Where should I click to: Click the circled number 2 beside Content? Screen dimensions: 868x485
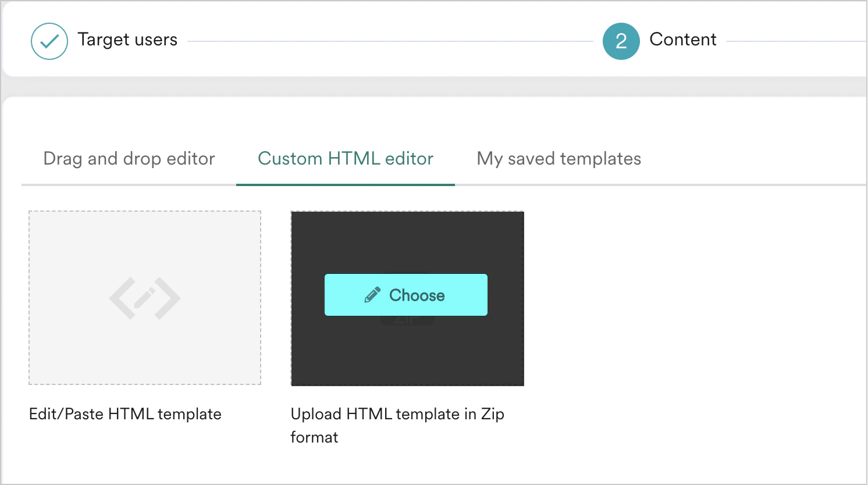(x=620, y=41)
